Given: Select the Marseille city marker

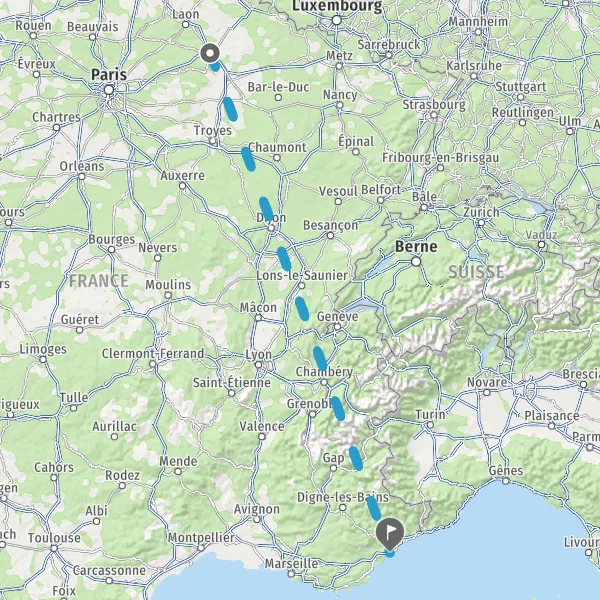Looking at the screenshot, I should [292, 574].
